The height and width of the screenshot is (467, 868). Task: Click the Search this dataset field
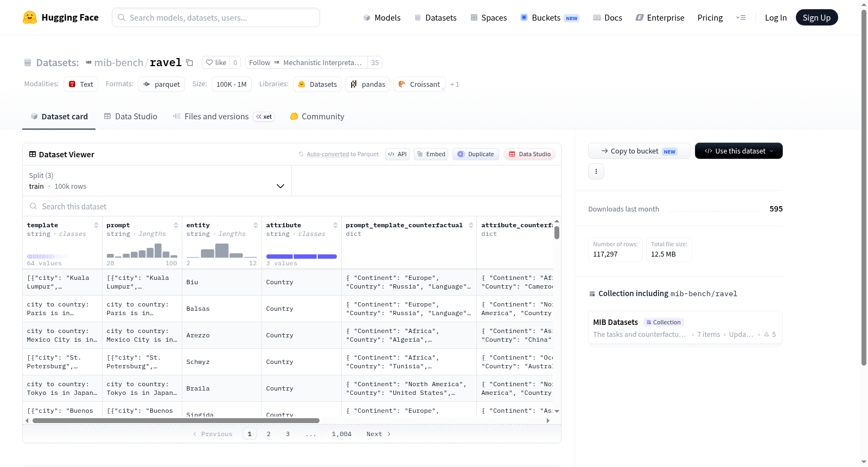point(291,207)
